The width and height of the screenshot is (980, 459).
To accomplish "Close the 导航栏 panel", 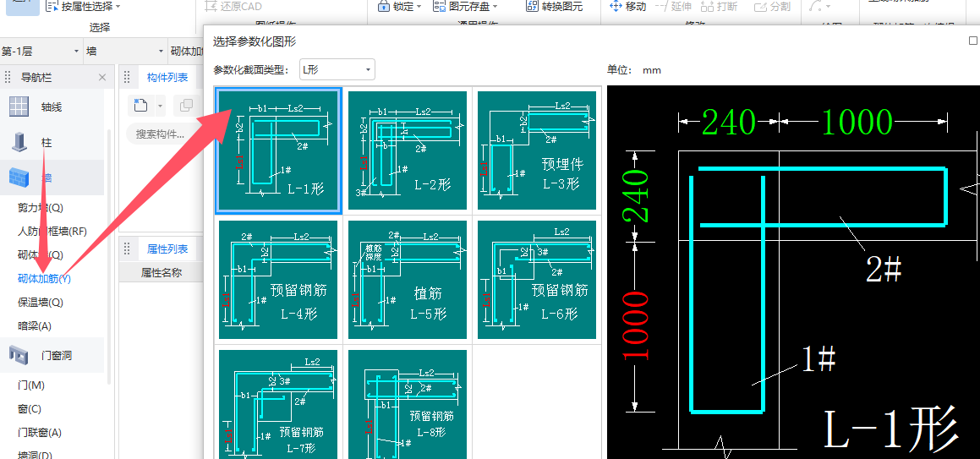I will (102, 78).
